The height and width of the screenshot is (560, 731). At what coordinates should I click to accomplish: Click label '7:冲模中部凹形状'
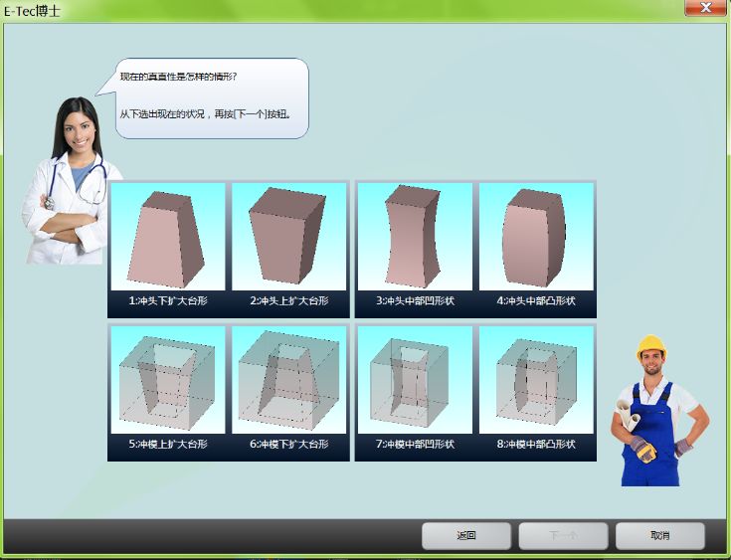[x=415, y=444]
